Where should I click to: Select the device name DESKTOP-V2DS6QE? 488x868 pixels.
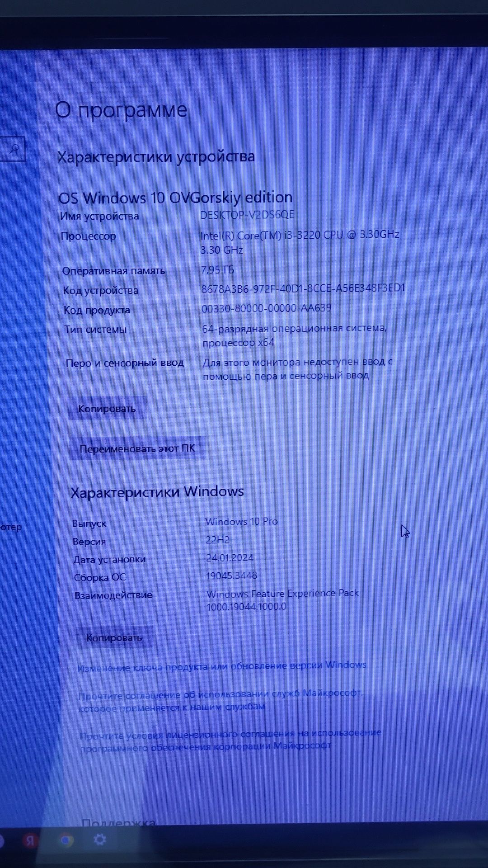pos(247,215)
